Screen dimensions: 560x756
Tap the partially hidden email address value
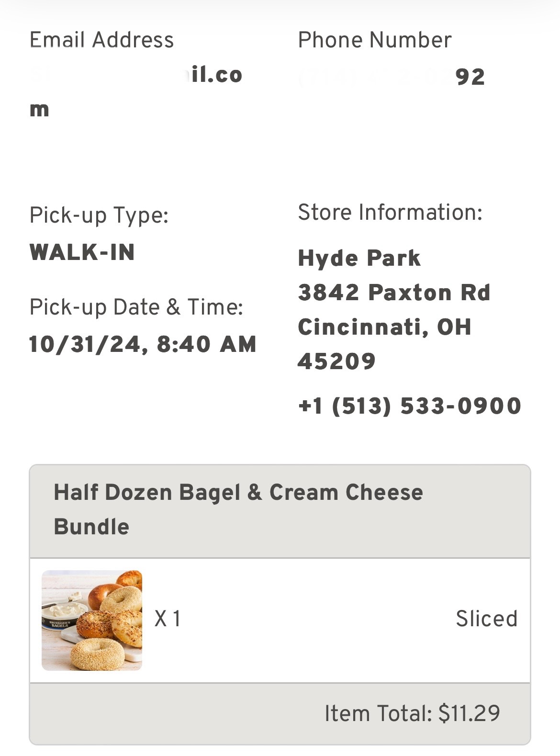click(x=136, y=75)
